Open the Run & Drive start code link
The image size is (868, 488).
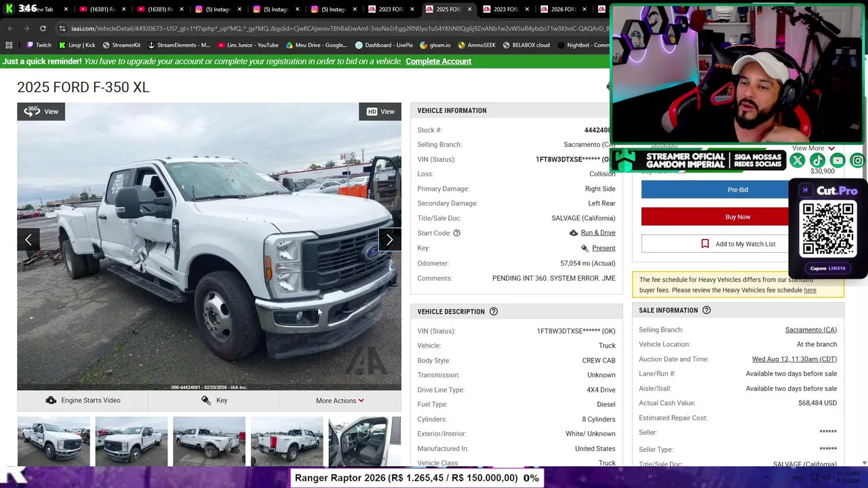(x=597, y=233)
